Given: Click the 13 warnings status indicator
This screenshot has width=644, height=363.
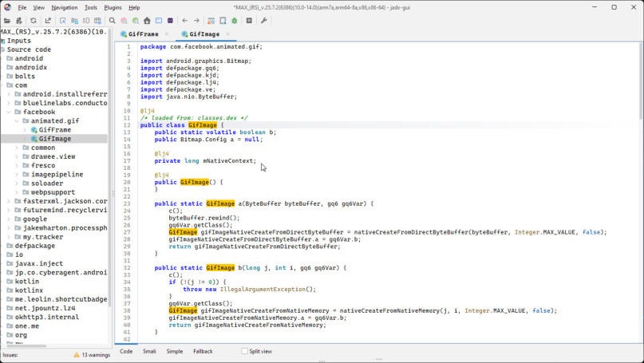Looking at the screenshot, I should pos(92,355).
